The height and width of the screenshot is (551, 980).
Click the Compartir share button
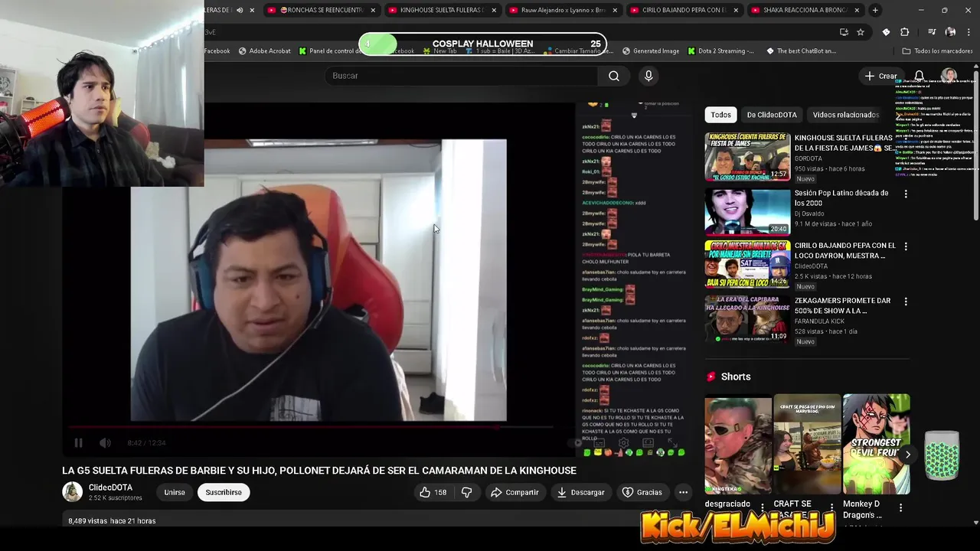(x=514, y=492)
